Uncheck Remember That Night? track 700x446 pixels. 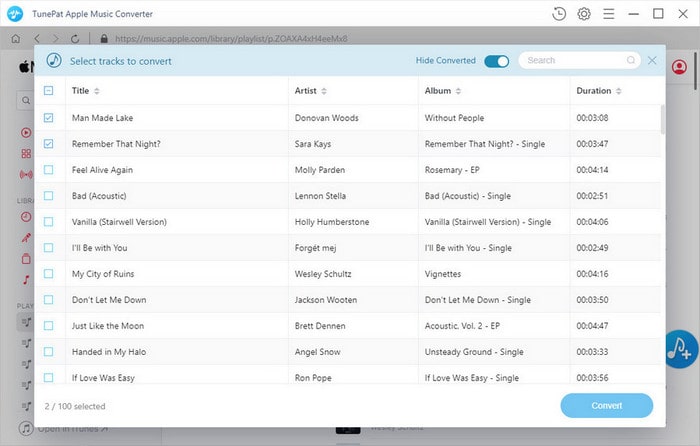(49, 144)
